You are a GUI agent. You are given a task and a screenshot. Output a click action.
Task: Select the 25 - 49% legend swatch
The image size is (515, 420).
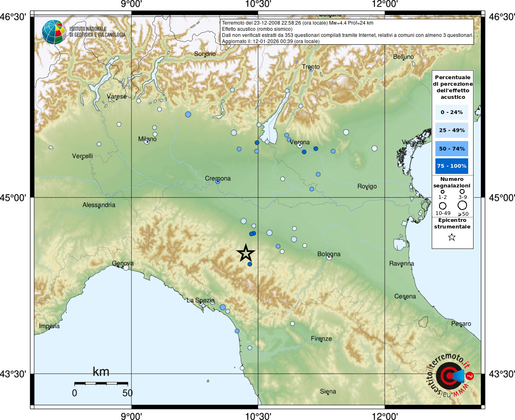451,130
